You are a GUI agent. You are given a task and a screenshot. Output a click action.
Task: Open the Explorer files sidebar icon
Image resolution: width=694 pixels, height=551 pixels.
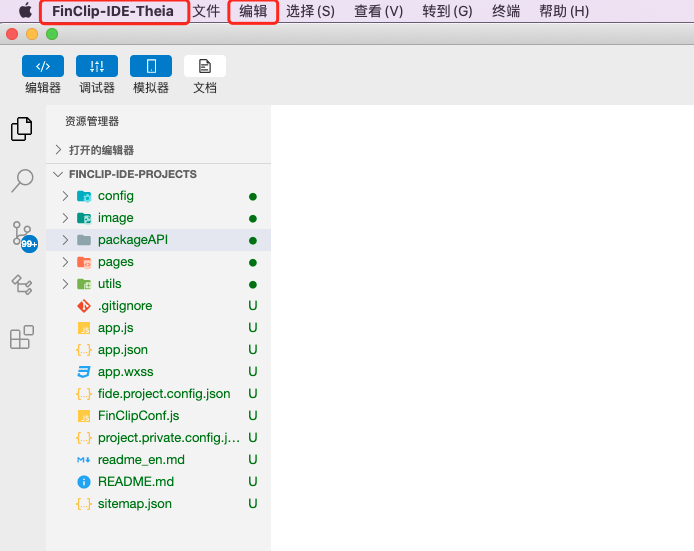22,129
